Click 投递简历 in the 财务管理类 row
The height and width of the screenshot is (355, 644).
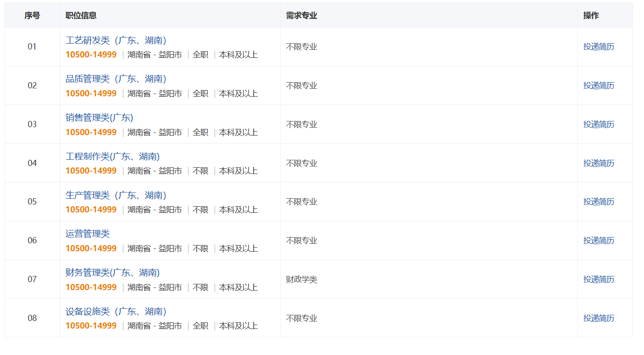pos(599,279)
